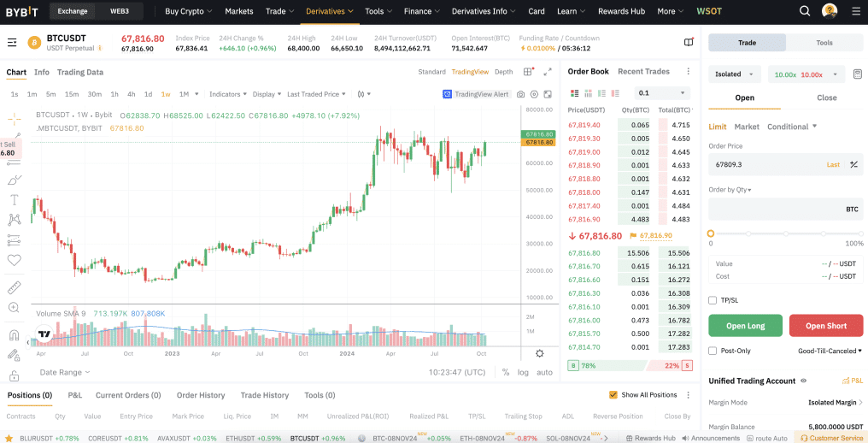Screen dimensions: 868x443
Task: Open the trading pairs list menu icon
Action: [x=12, y=42]
